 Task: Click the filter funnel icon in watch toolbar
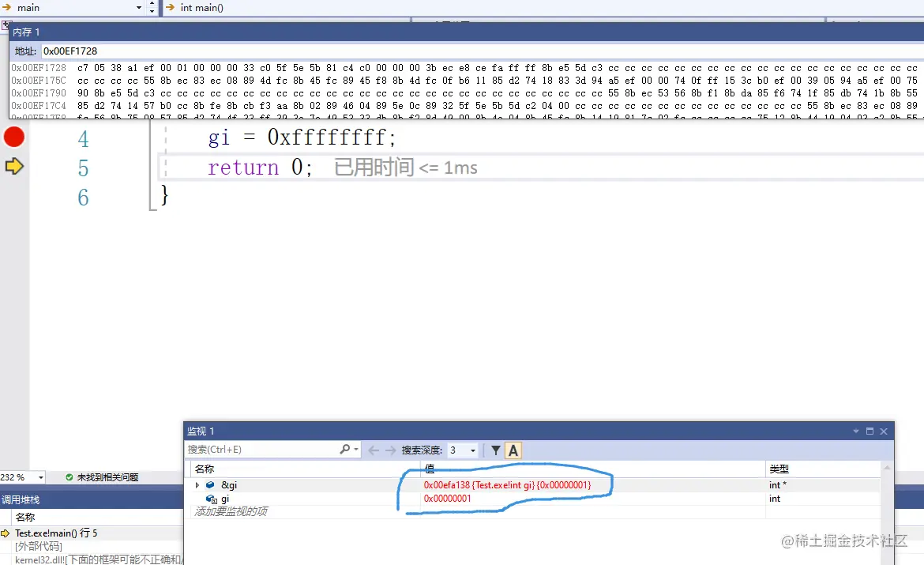click(x=496, y=450)
